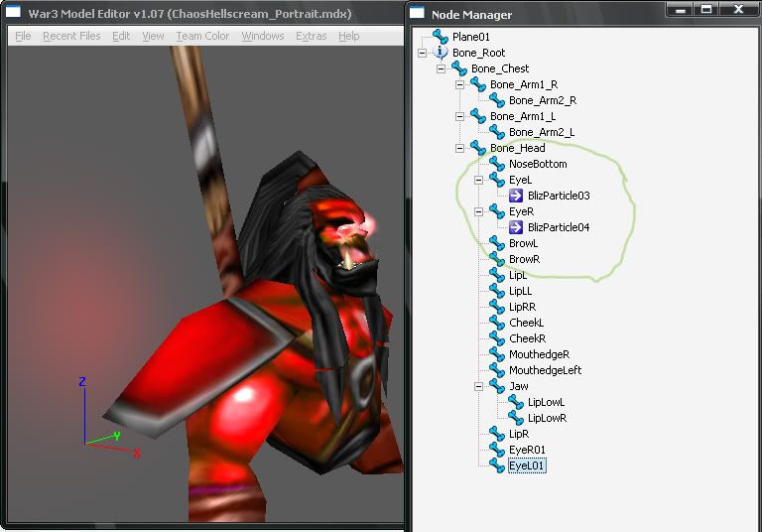The image size is (762, 532).
Task: Click the bone icon beside MouthedgeLeft
Action: click(x=497, y=370)
